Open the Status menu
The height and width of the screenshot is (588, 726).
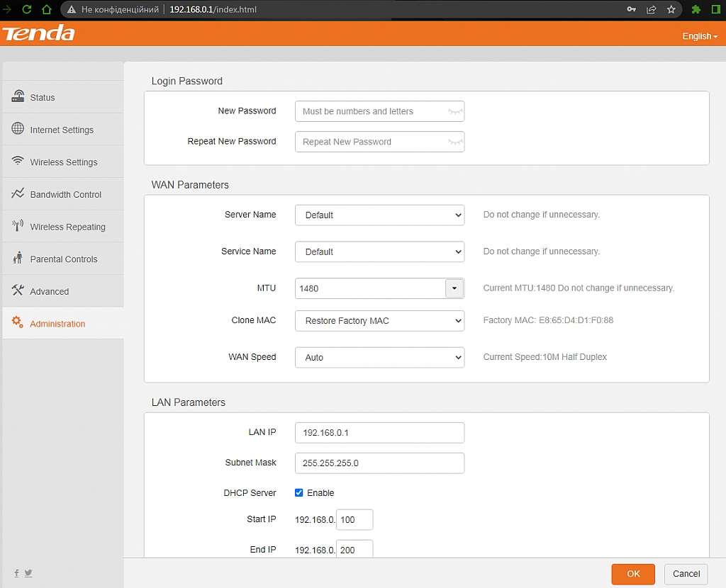pos(63,97)
